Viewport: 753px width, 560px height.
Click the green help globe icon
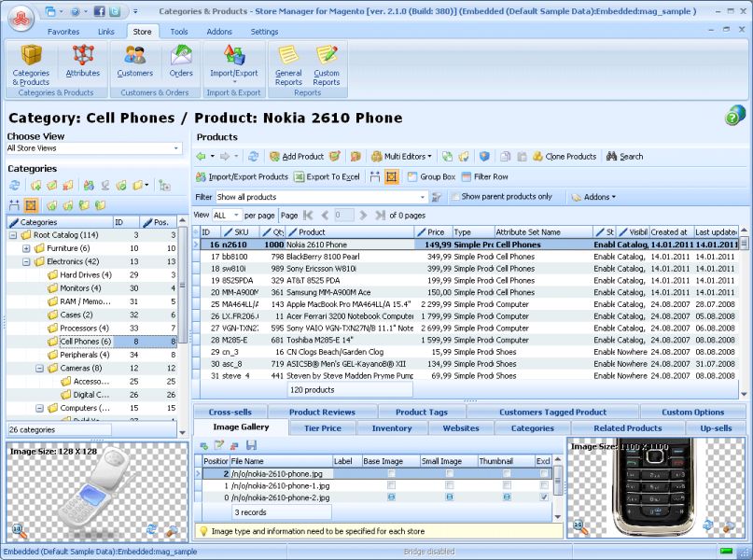734,115
